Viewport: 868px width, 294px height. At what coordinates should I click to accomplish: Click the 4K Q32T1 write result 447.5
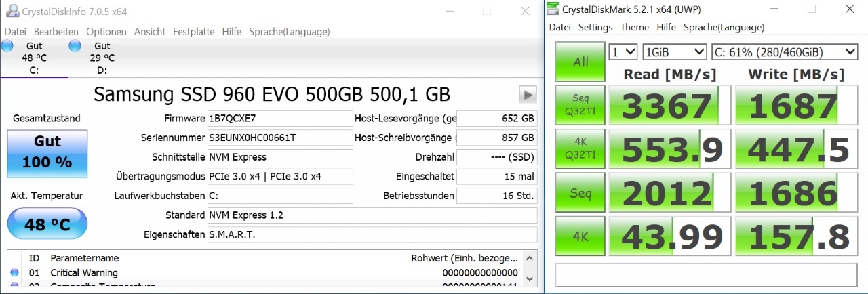point(797,150)
